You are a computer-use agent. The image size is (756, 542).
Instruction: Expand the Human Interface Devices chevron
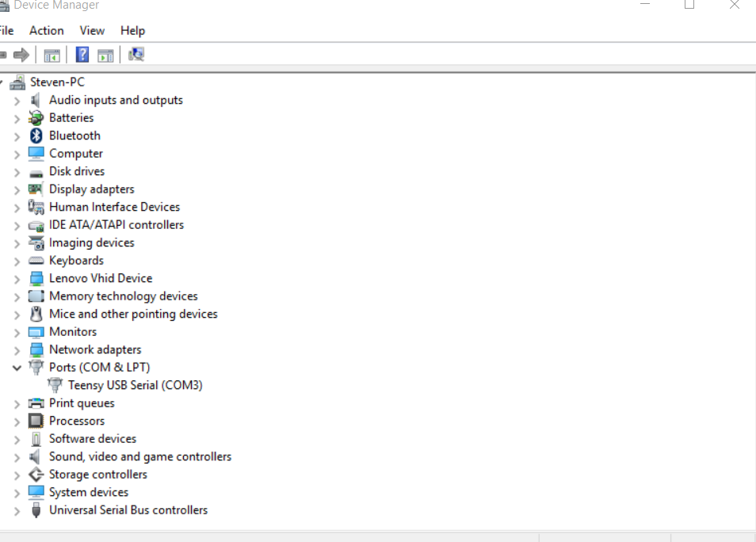17,208
